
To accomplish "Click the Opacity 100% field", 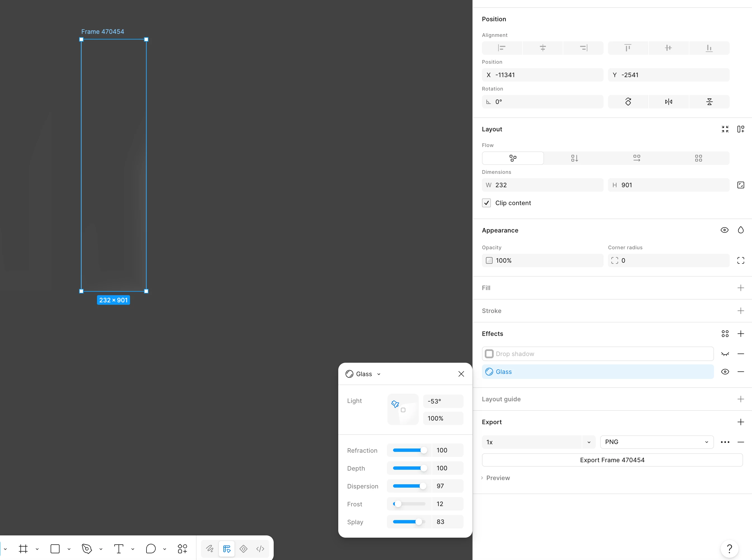I will click(542, 260).
